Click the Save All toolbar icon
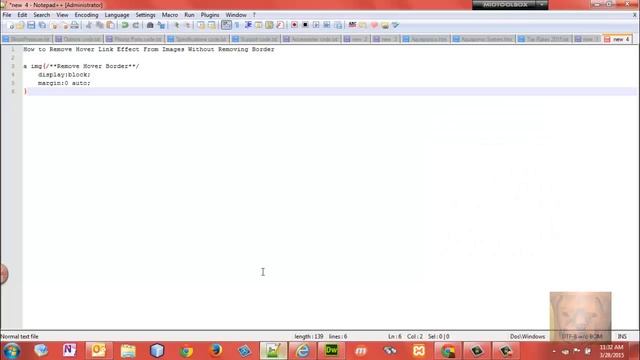 pyautogui.click(x=42, y=25)
